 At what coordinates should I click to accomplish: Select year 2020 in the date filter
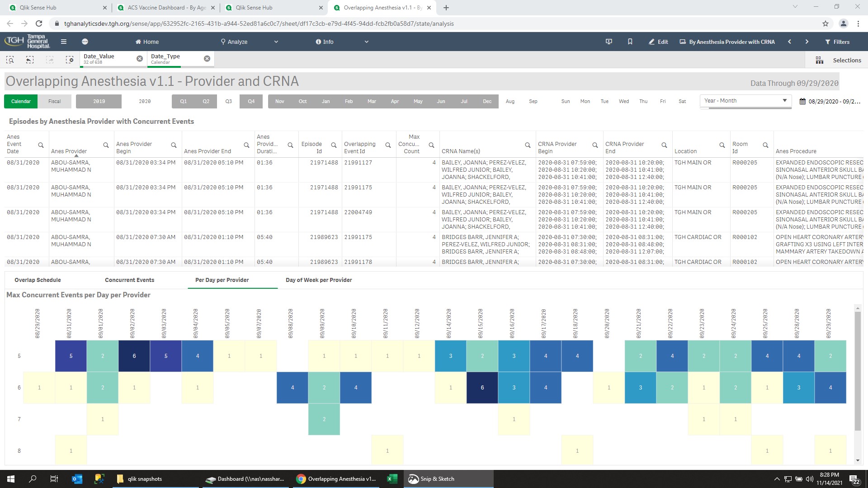145,101
